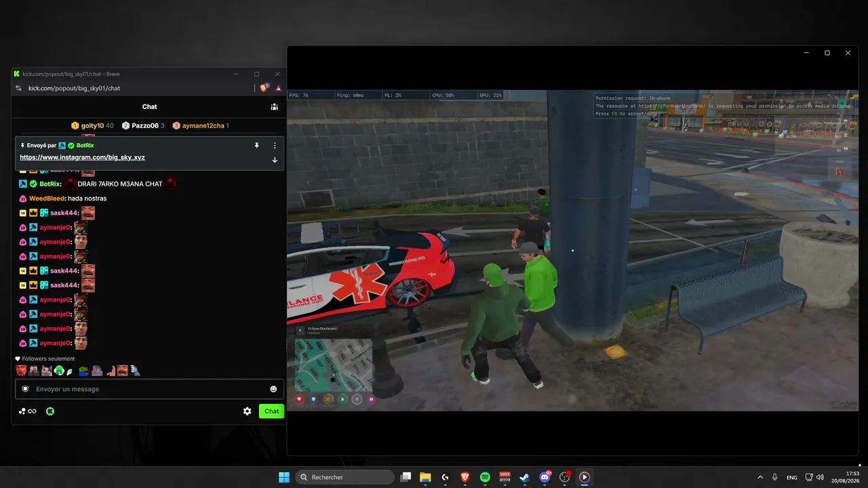Show hidden system tray icons
The height and width of the screenshot is (488, 868).
point(760,477)
